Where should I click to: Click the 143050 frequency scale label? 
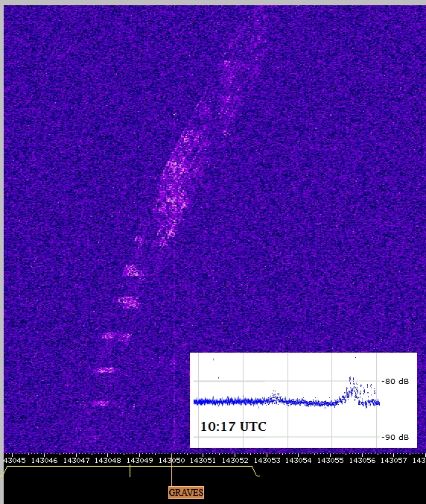coord(172,461)
